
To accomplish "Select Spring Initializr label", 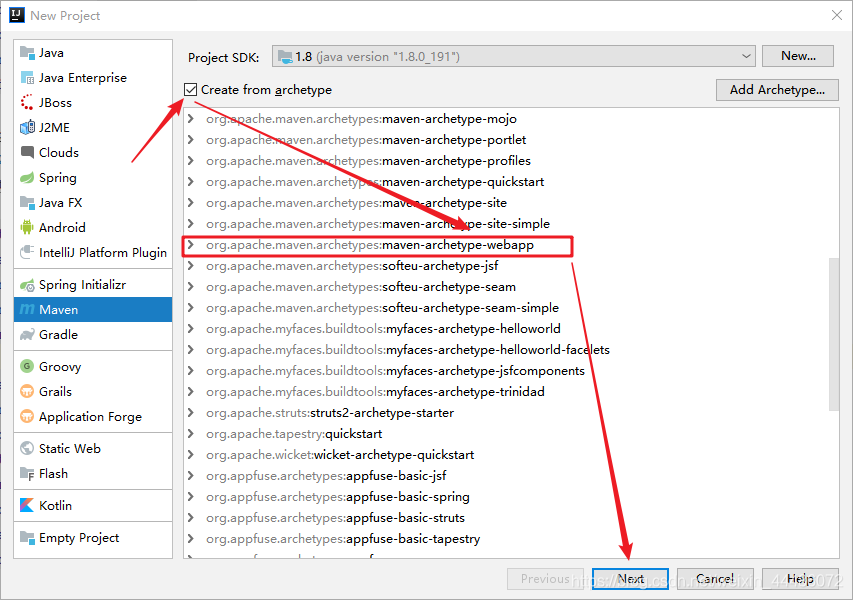I will pyautogui.click(x=82, y=285).
